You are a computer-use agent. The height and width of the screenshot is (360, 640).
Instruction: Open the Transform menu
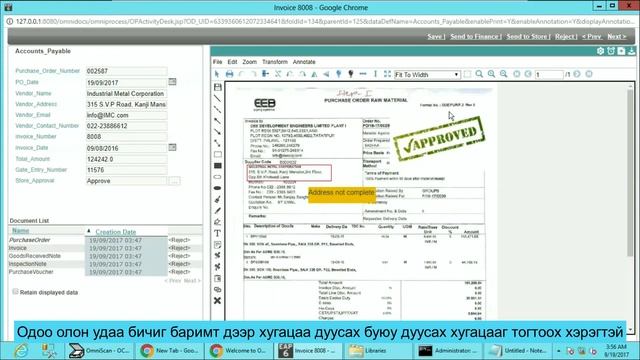(x=275, y=62)
